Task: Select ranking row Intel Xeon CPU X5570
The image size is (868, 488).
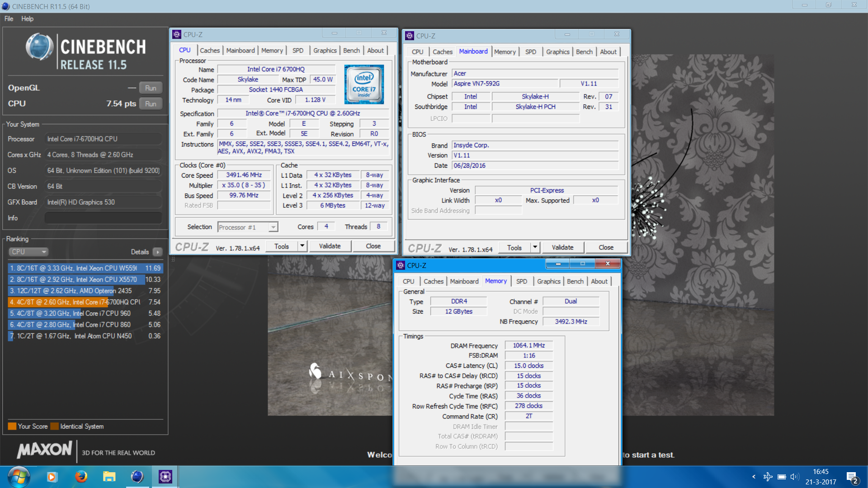Action: (85, 279)
